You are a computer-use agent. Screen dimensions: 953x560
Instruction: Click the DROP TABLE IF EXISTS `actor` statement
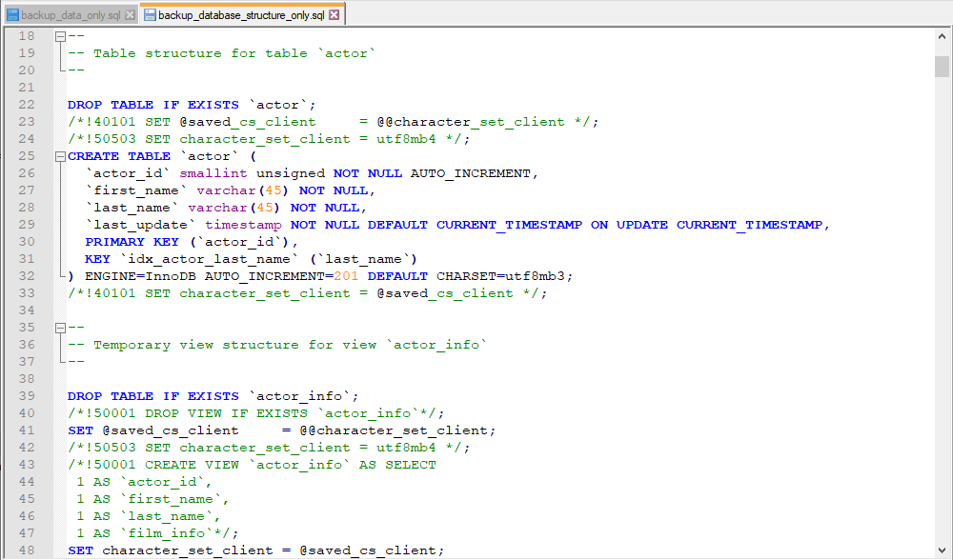[x=192, y=105]
